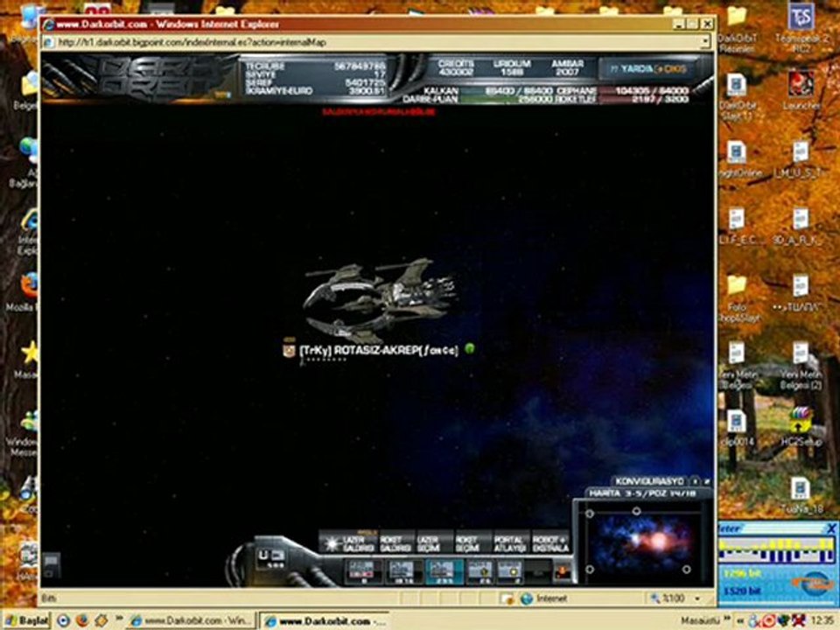
Task: Select the fourth ammo slot
Action: (x=480, y=572)
